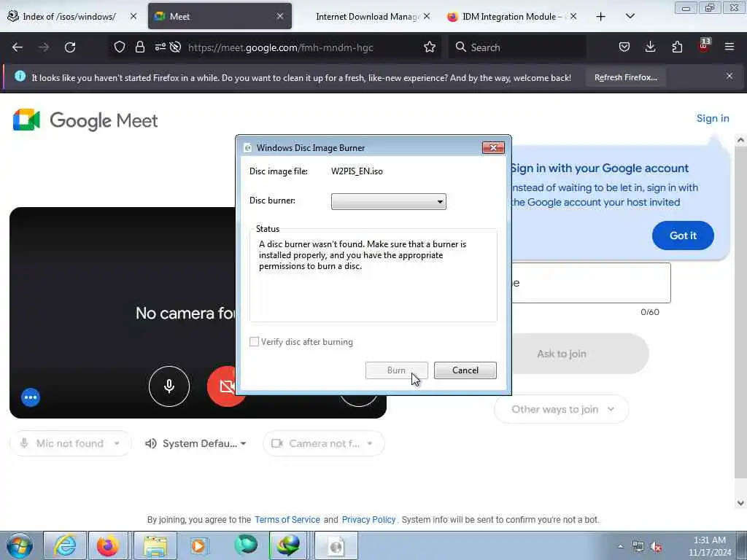Click the address bar URL

tap(281, 47)
